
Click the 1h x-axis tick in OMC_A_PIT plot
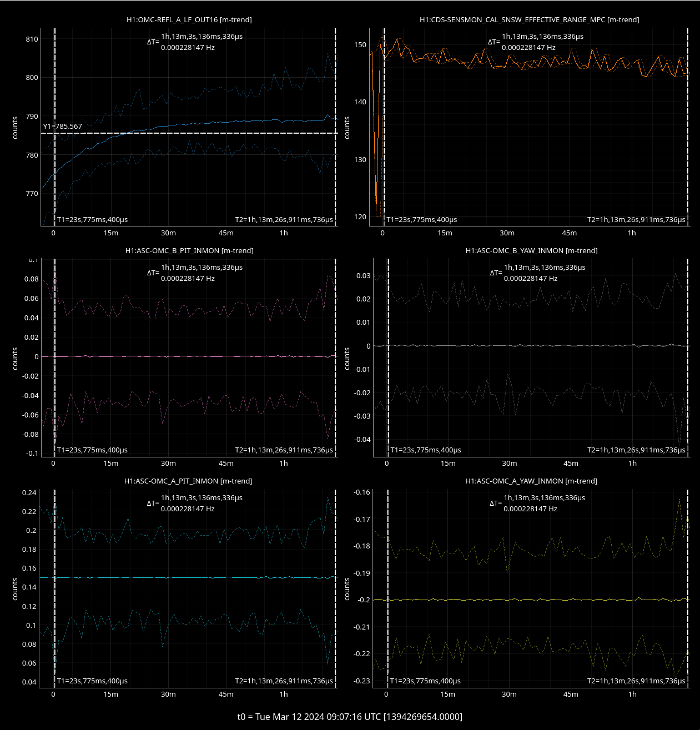coord(284,694)
